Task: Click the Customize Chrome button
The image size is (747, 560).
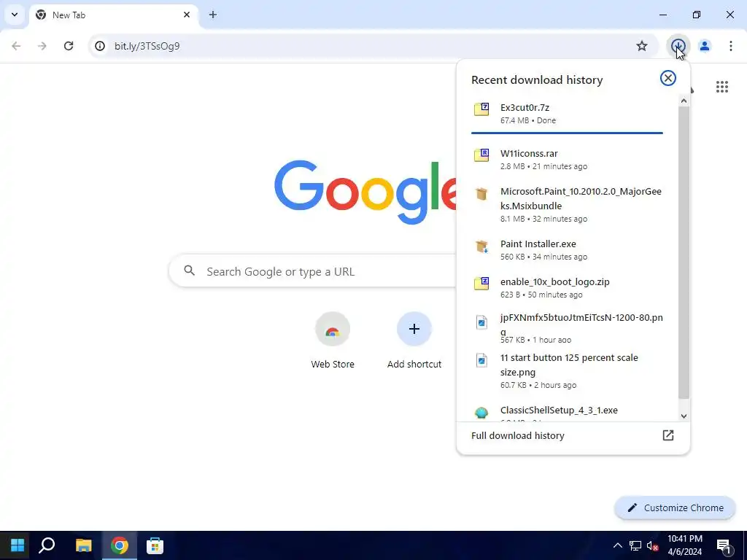Action: (x=675, y=508)
